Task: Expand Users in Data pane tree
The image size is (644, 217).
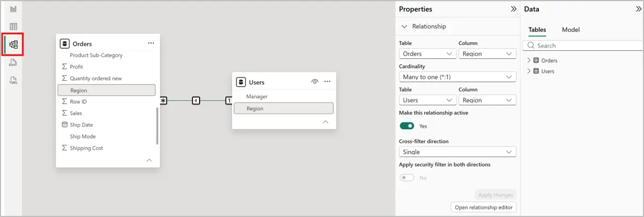Action: click(529, 71)
